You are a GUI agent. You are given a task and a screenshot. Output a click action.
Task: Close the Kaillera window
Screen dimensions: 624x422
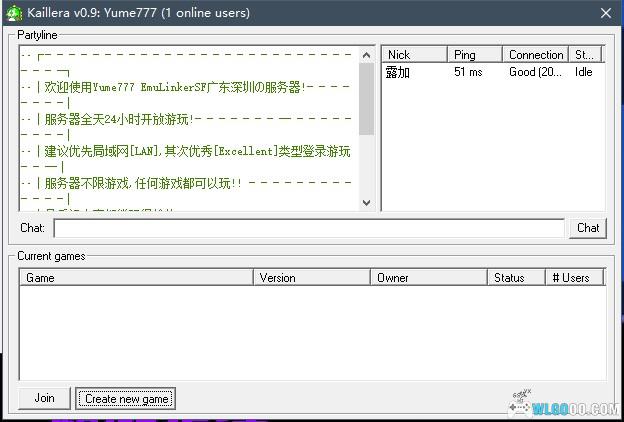[606, 13]
